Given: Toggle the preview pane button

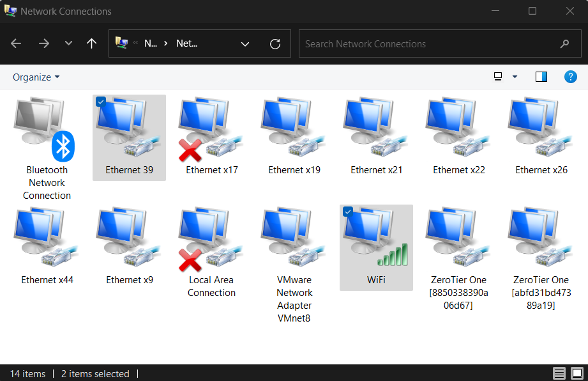Looking at the screenshot, I should pos(541,77).
